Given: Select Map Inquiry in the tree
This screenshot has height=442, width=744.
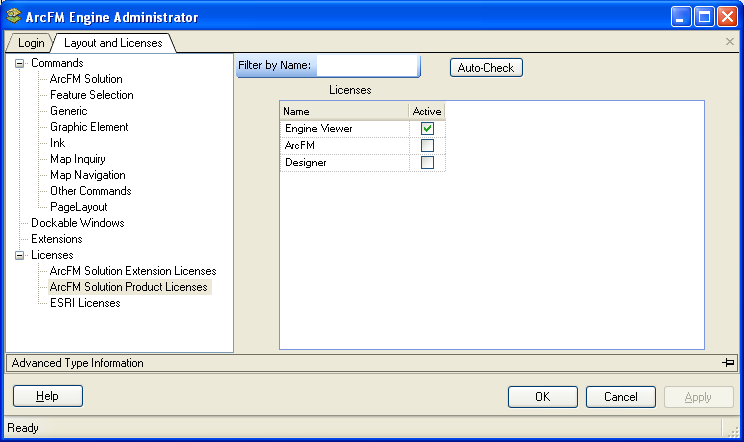Looking at the screenshot, I should click(78, 159).
